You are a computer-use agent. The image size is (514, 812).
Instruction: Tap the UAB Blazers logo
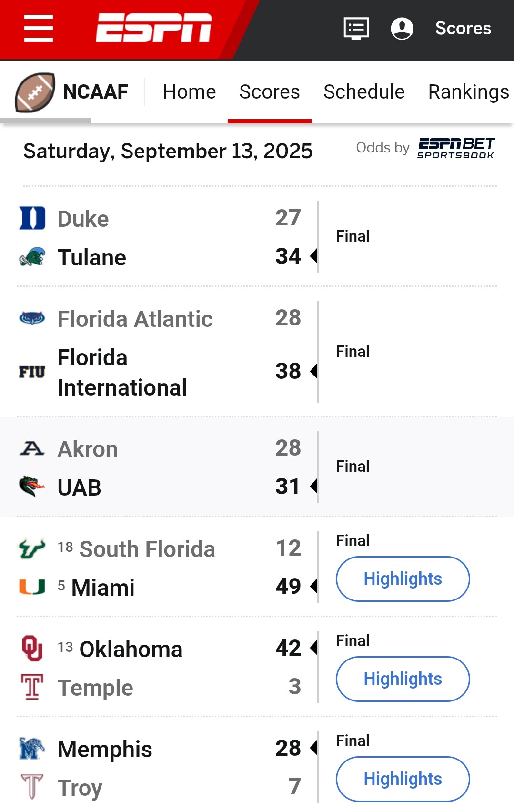click(32, 487)
